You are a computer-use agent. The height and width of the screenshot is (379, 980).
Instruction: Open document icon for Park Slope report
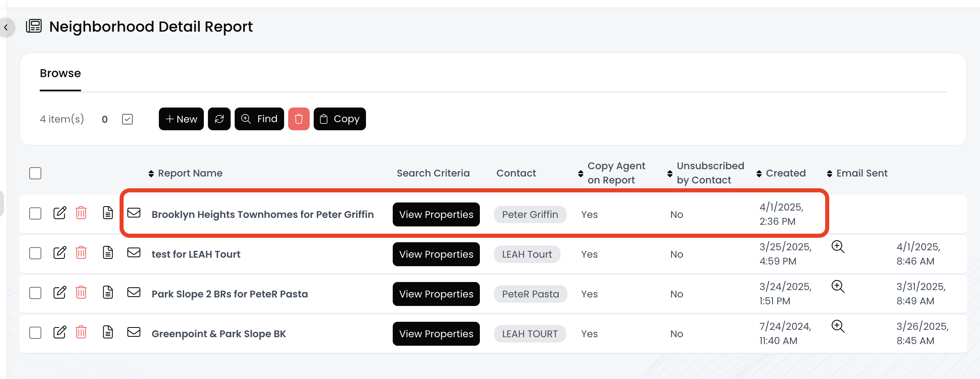coord(108,293)
